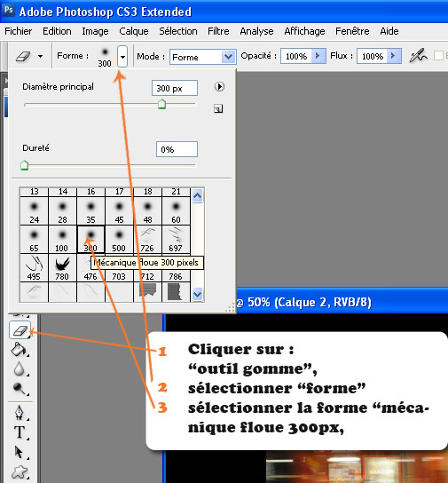Viewport: 448px width, 483px height.
Task: Open the Opacité slider arrow
Action: (x=318, y=56)
